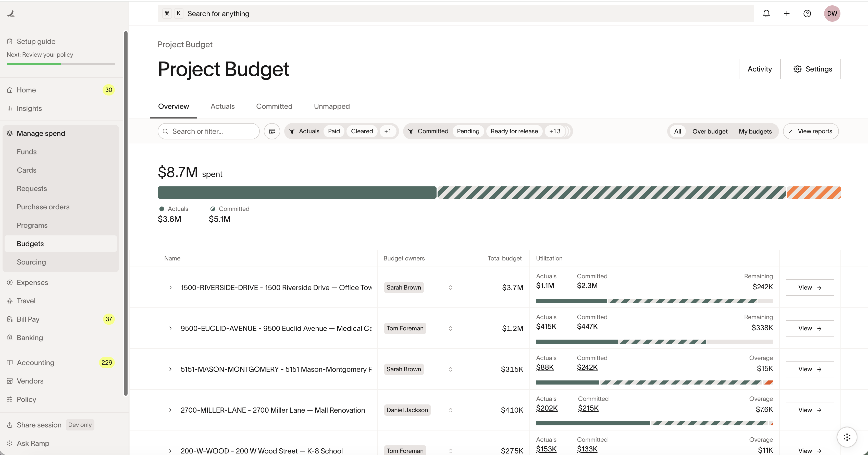Expand the 1500-RIVERSIDE-DRIVE budget row

(x=170, y=287)
